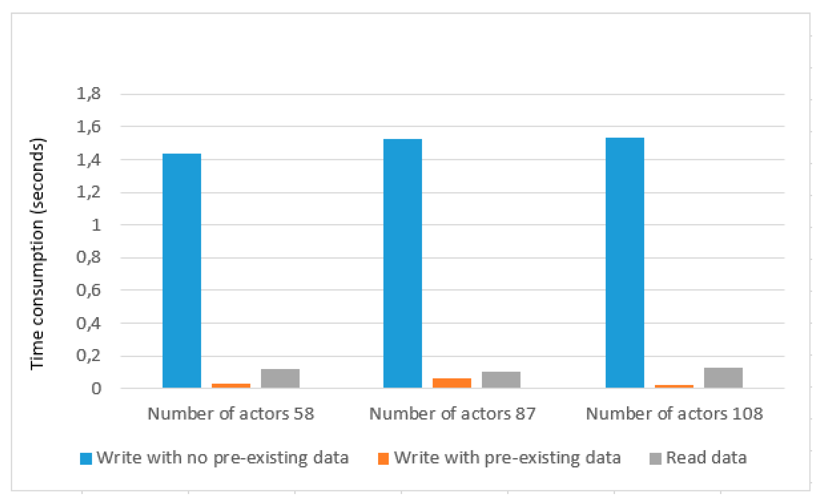Click the orange bar for 58 actors
829x504 pixels.
click(231, 386)
